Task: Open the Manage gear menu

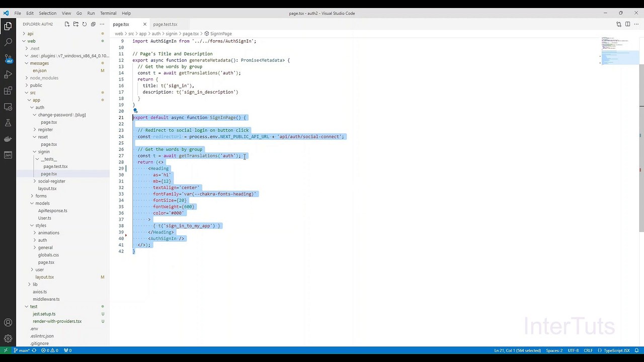Action: (x=8, y=339)
